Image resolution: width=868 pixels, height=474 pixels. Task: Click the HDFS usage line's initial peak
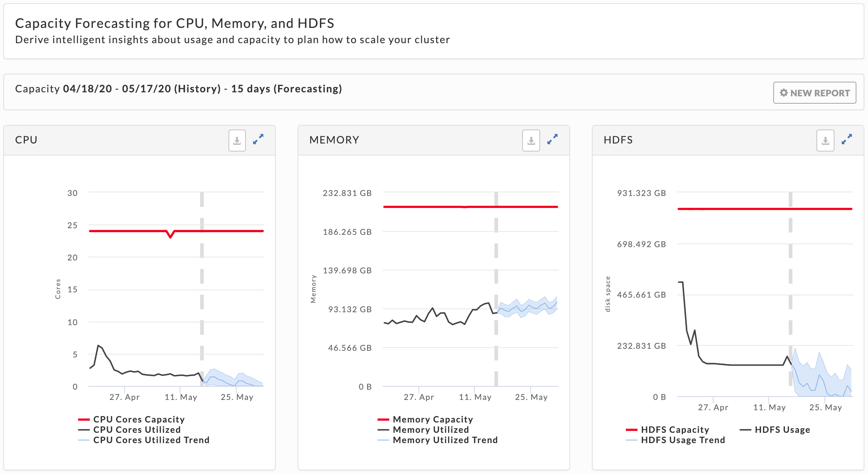[x=681, y=282]
